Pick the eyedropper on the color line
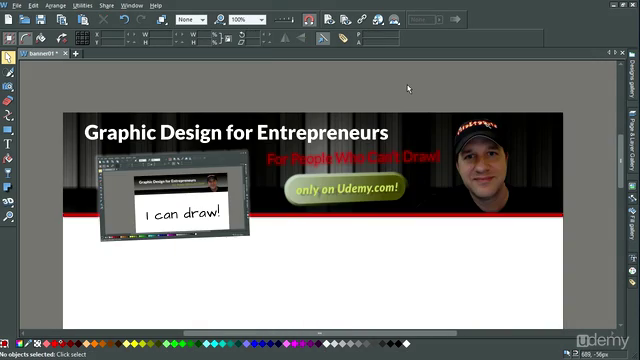 28,344
